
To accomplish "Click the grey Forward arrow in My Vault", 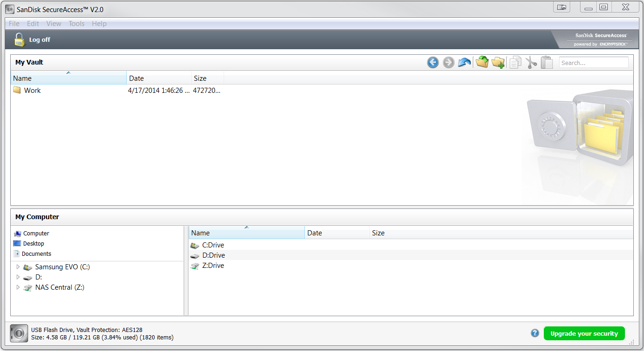I will click(x=448, y=62).
